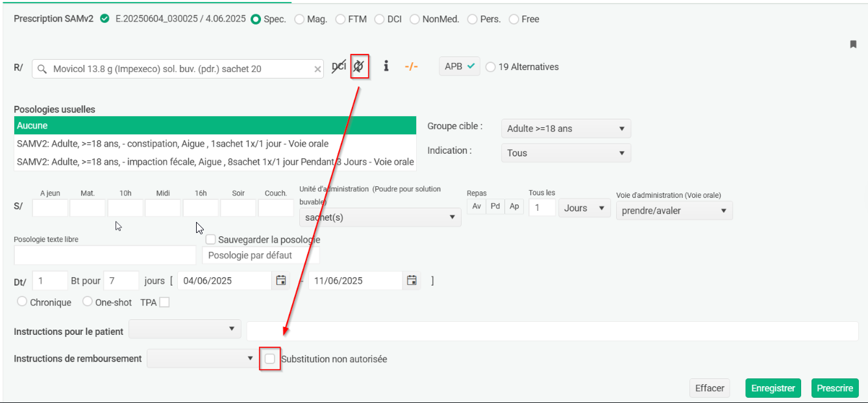This screenshot has width=868, height=403.
Task: Clear the Movicol search field
Action: [317, 69]
